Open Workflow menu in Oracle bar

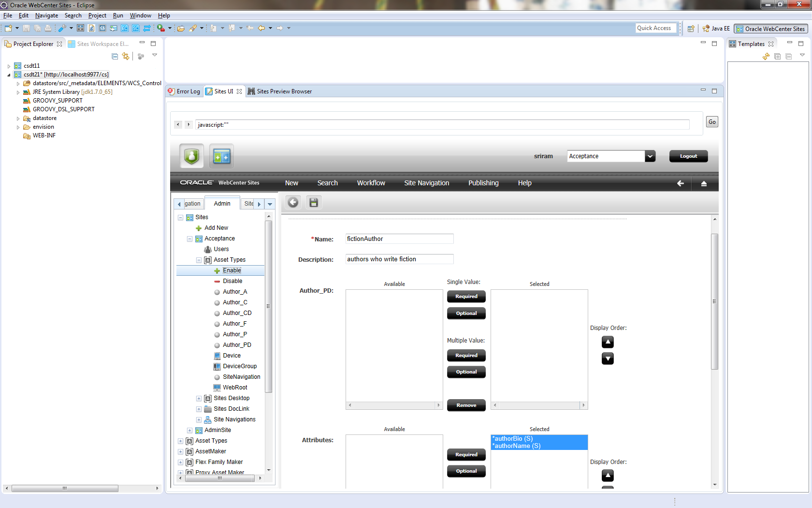(x=371, y=183)
